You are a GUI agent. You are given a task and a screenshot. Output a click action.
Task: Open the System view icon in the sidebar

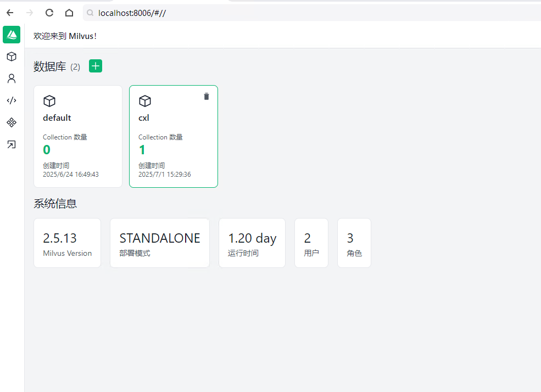(12, 122)
